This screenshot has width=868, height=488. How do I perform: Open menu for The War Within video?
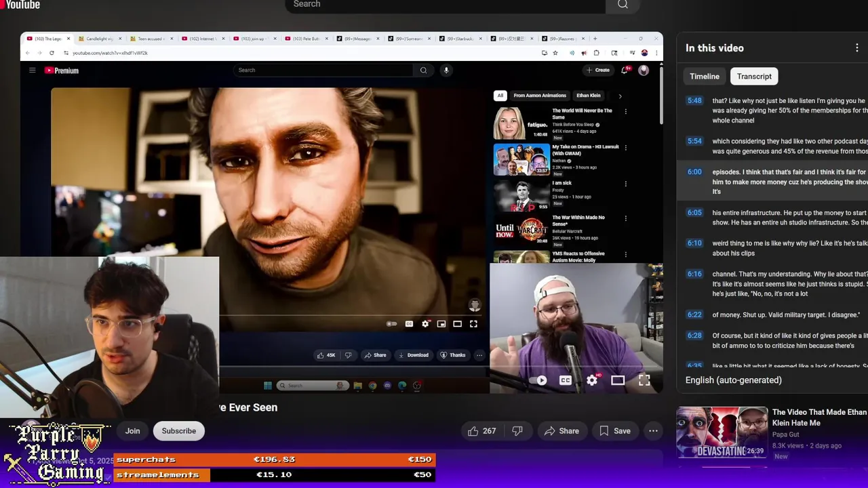[x=625, y=218]
